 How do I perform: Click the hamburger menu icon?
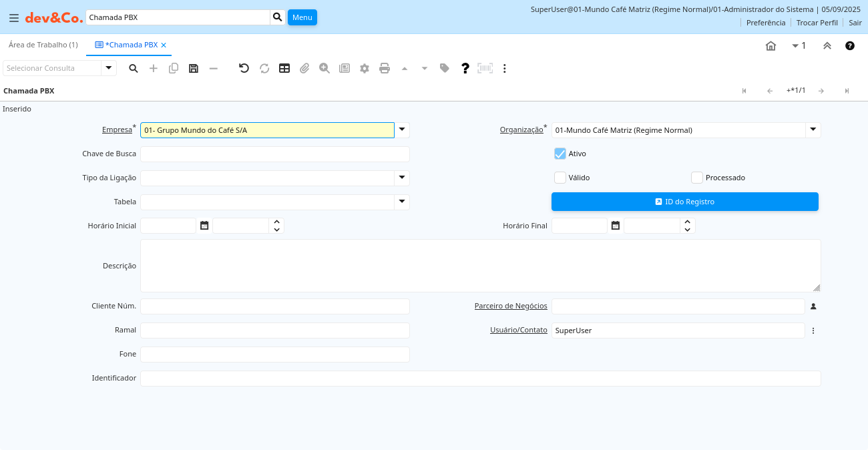[x=13, y=17]
